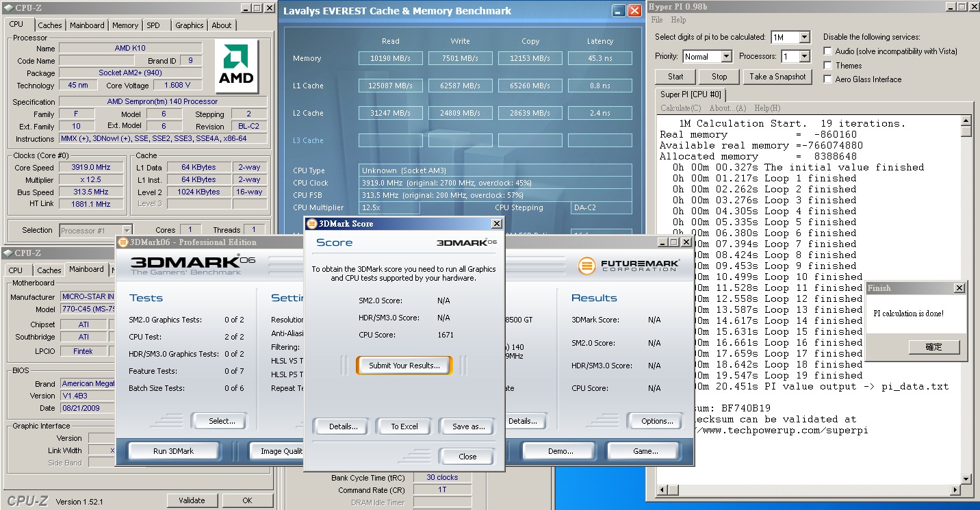
Task: Click Submit Your Results button
Action: coord(404,366)
